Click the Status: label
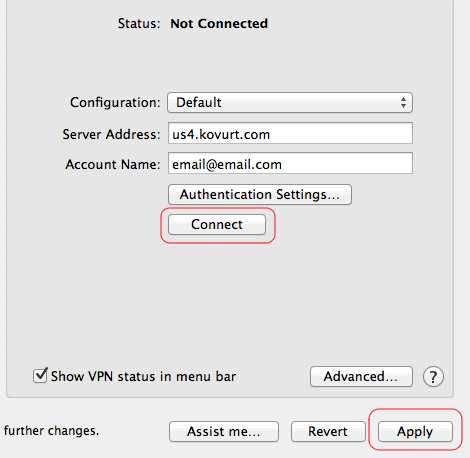Viewport: 470px width, 458px height. click(139, 24)
